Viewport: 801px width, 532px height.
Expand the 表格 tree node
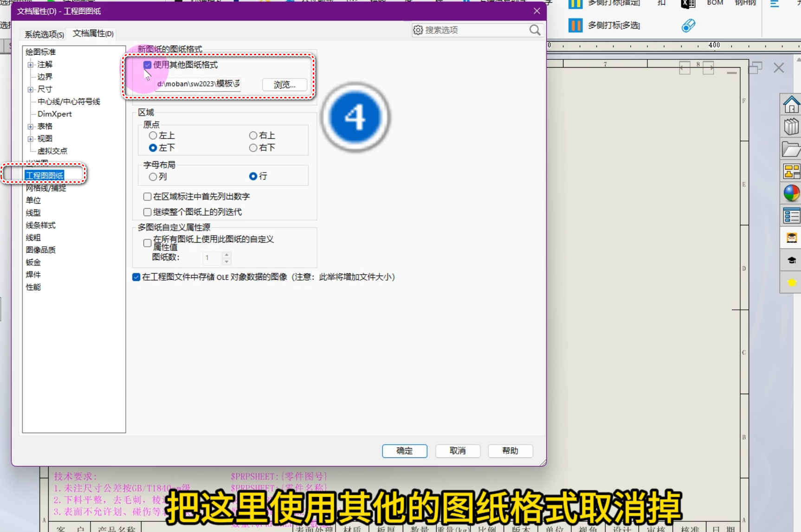pos(30,126)
